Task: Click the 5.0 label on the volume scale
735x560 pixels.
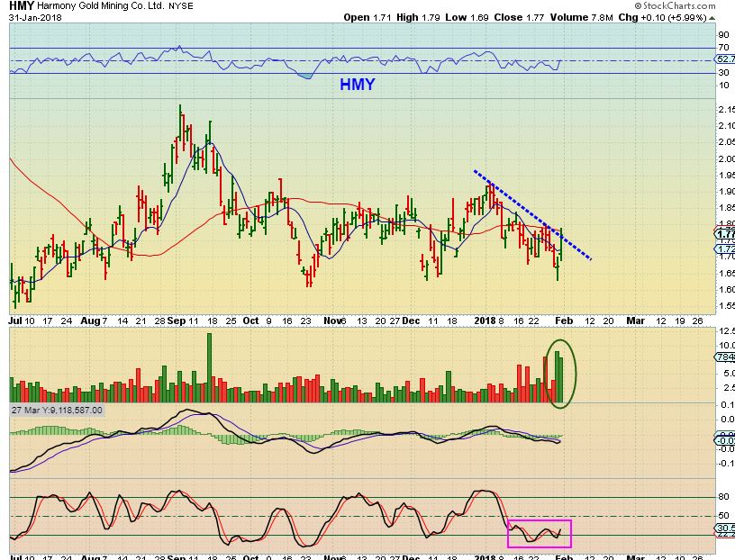Action: [728, 374]
